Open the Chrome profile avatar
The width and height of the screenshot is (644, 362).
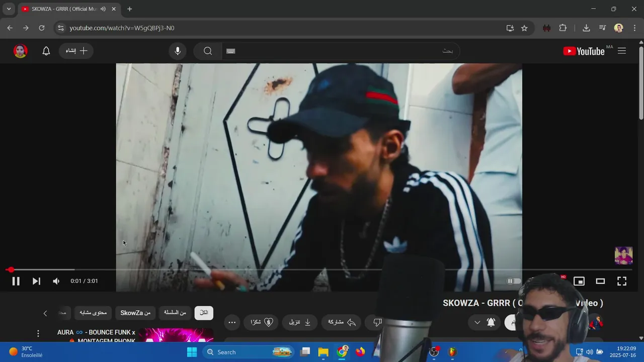click(619, 28)
